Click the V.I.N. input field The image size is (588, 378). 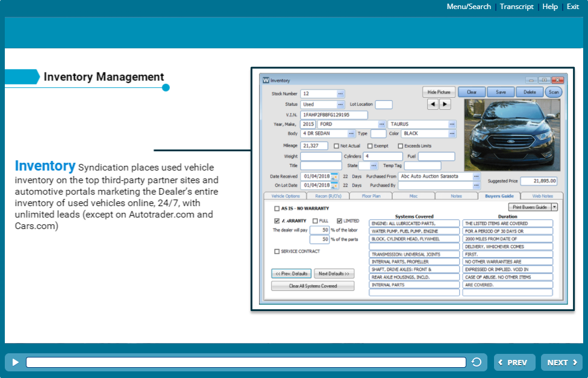[334, 115]
